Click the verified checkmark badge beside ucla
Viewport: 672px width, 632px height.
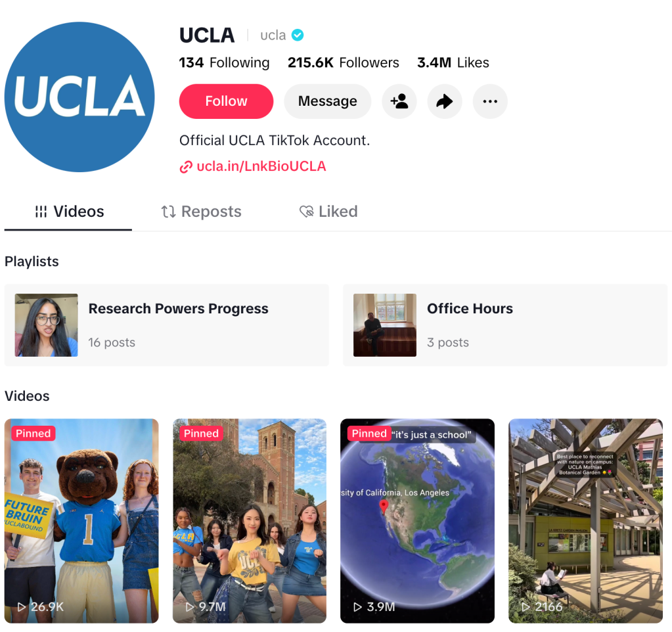pos(298,35)
